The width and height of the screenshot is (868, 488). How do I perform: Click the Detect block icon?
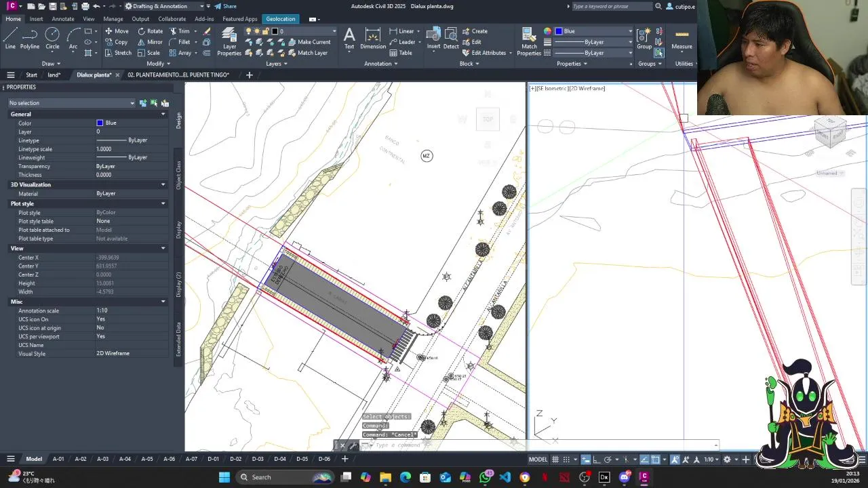(x=451, y=39)
